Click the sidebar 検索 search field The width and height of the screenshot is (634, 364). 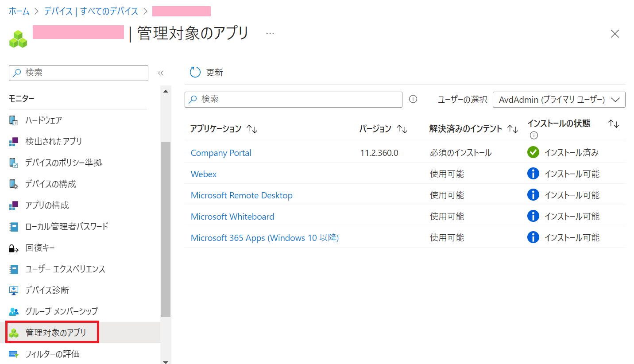78,73
